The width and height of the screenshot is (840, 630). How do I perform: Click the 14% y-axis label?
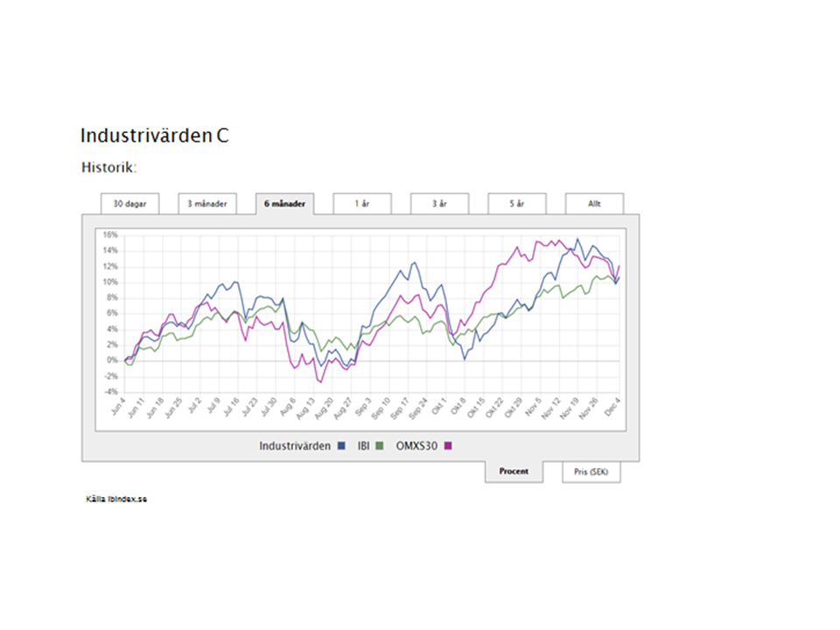tap(110, 250)
